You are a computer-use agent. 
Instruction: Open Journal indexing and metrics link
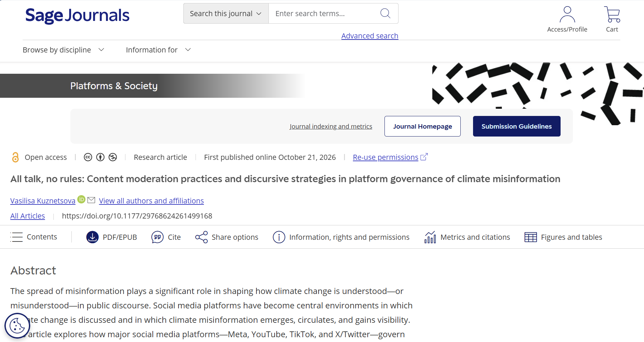331,126
